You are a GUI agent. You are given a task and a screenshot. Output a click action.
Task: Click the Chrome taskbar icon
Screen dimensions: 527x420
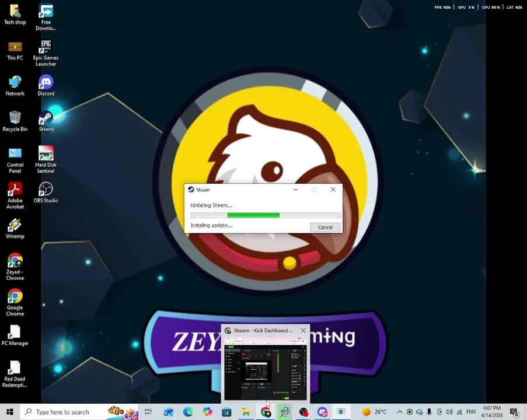pyautogui.click(x=266, y=412)
